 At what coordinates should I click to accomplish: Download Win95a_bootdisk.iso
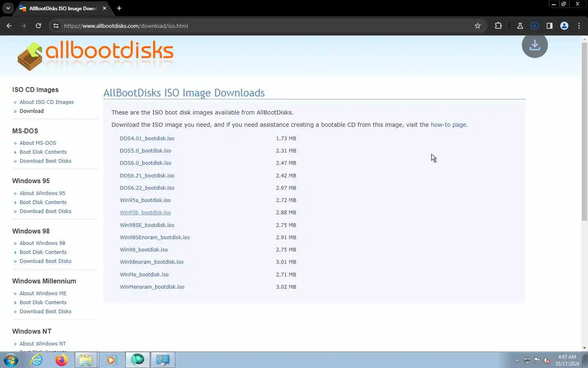tap(145, 200)
